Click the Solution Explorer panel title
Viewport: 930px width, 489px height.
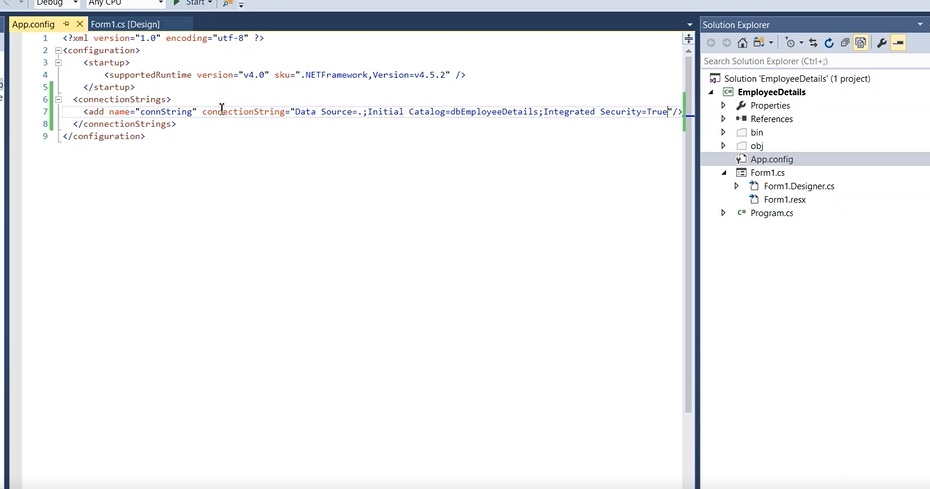pyautogui.click(x=736, y=25)
